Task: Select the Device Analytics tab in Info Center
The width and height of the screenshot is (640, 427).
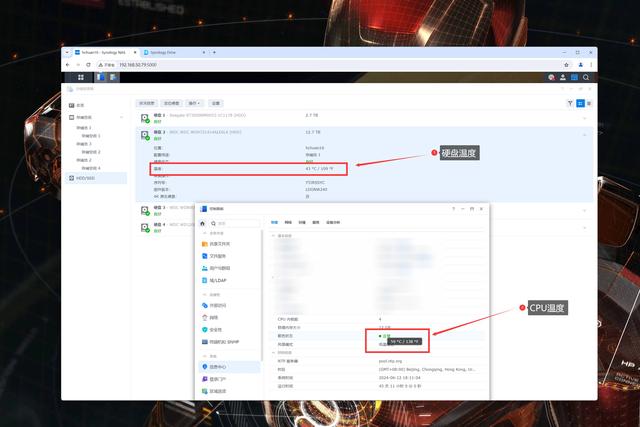Action: (x=333, y=222)
